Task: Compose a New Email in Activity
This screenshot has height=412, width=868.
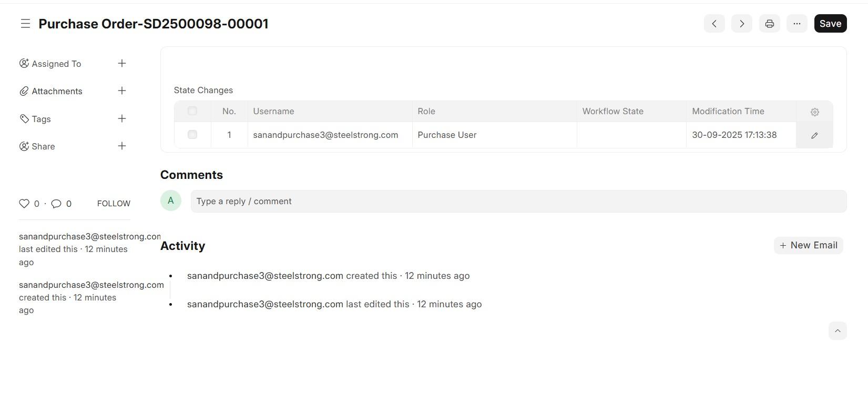Action: coord(808,246)
